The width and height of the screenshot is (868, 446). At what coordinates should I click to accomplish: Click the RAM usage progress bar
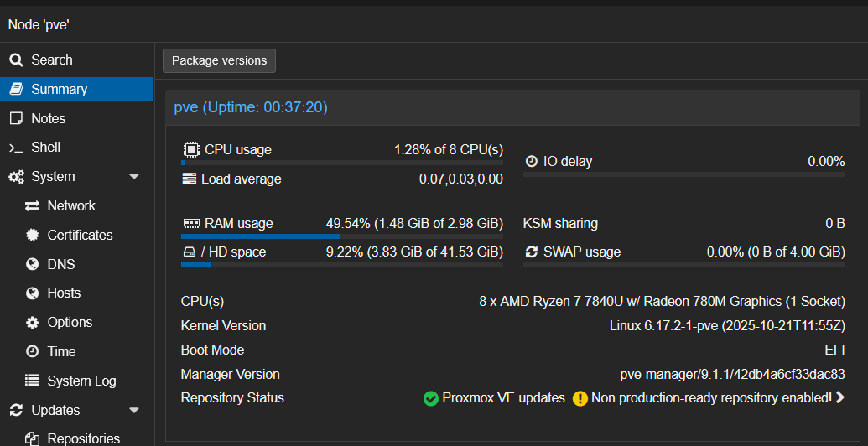pos(342,237)
